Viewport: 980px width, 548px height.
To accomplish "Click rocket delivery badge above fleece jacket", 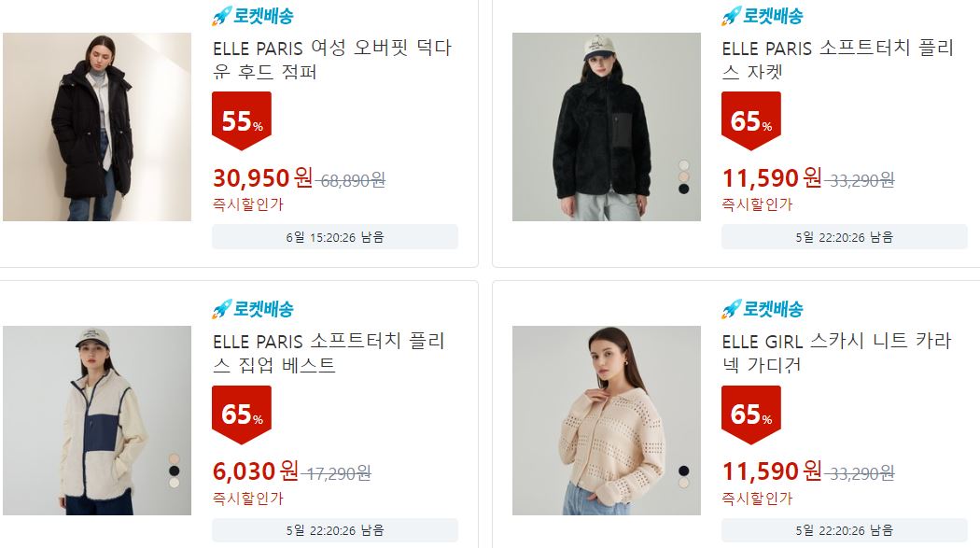I will click(762, 16).
